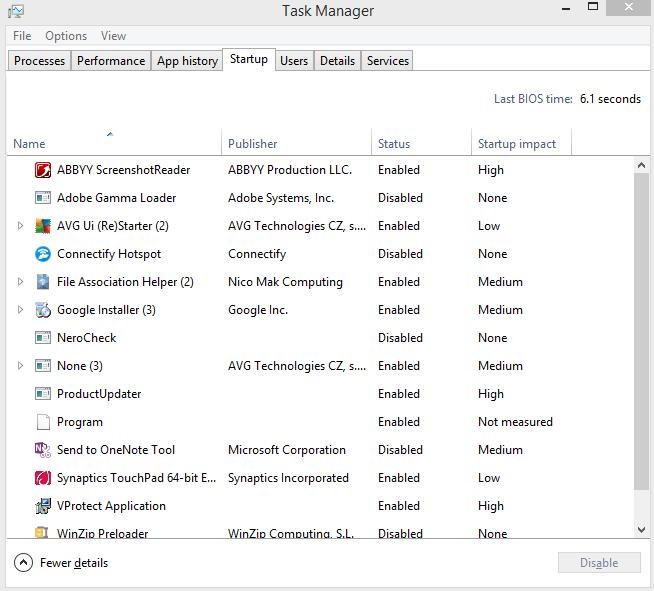Select the Synaptics TouchPad 64-bit name text
654x591 pixels.
(x=136, y=478)
